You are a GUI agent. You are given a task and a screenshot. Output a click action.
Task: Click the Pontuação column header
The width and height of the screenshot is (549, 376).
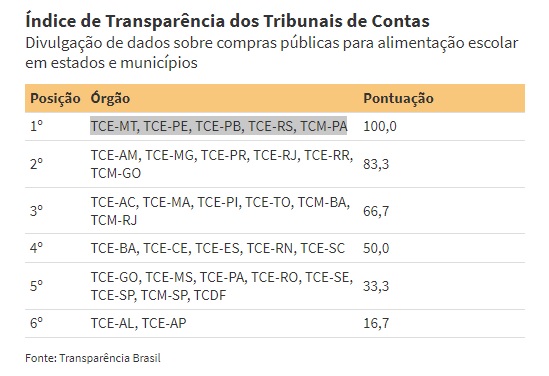398,98
